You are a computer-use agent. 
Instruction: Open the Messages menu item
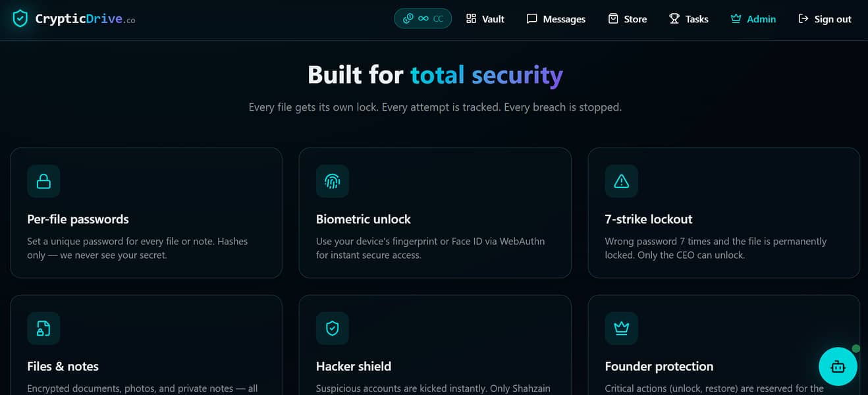click(x=556, y=19)
